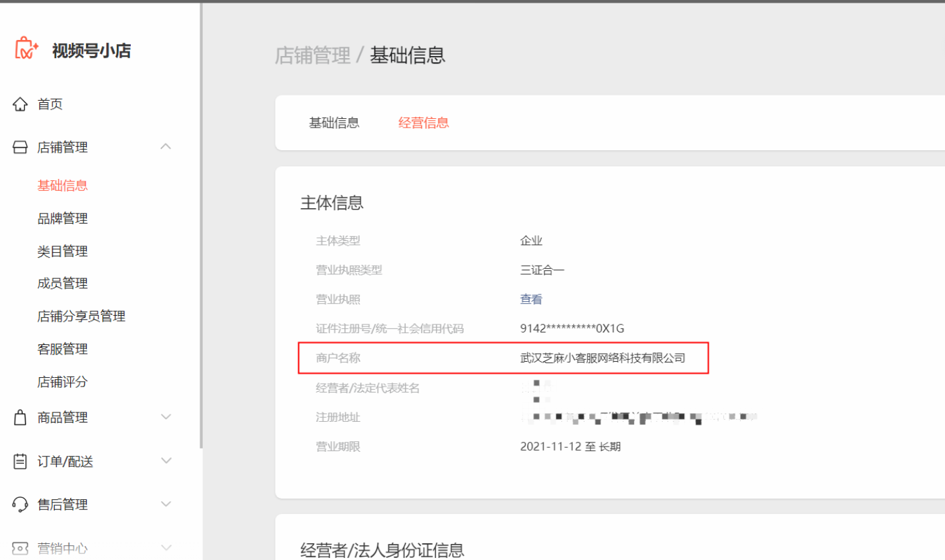The width and height of the screenshot is (945, 560).
Task: Click the home icon beside 首页
Action: point(20,104)
